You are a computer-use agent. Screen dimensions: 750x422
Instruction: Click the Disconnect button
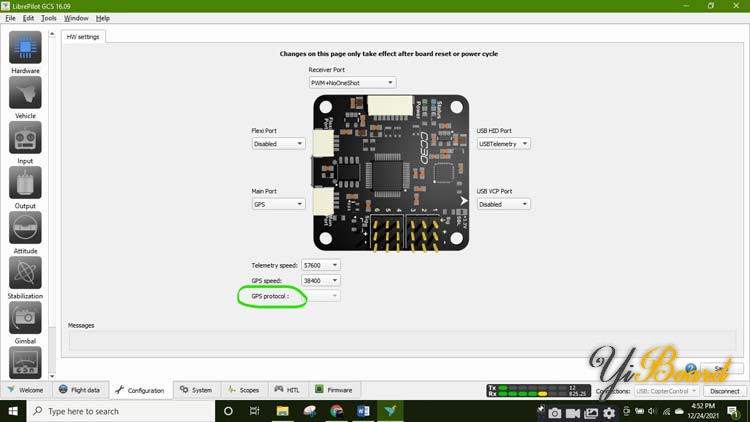[722, 391]
